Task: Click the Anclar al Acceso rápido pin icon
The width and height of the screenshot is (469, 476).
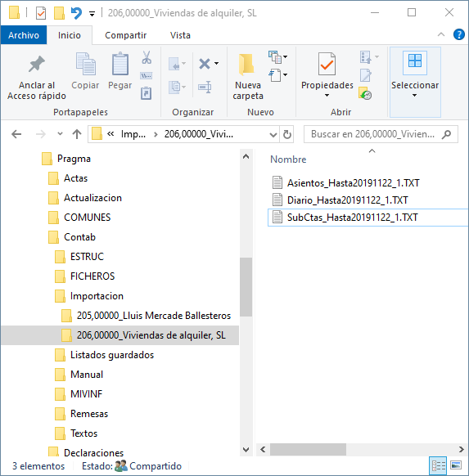Action: (37, 64)
